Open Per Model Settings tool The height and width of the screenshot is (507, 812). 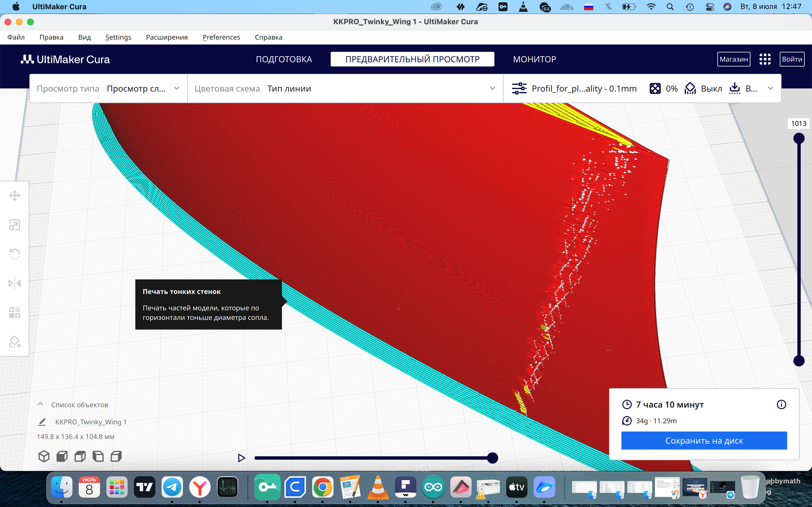14,313
